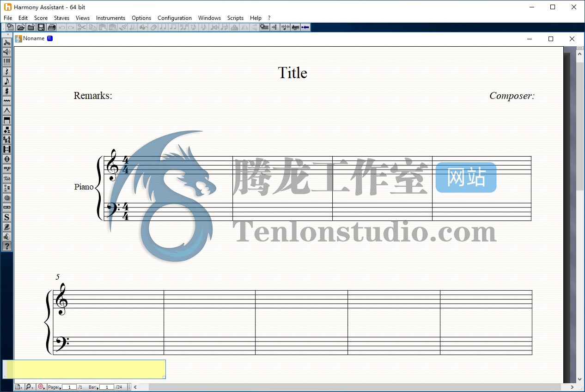Image resolution: width=585 pixels, height=392 pixels.
Task: Open the sharp accidentals palette
Action: pyautogui.click(x=7, y=91)
